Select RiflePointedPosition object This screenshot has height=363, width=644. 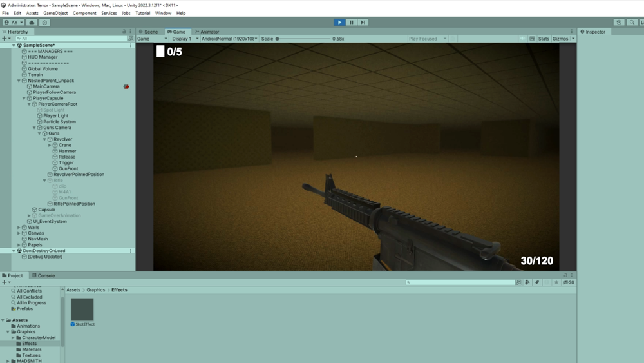[x=74, y=204]
